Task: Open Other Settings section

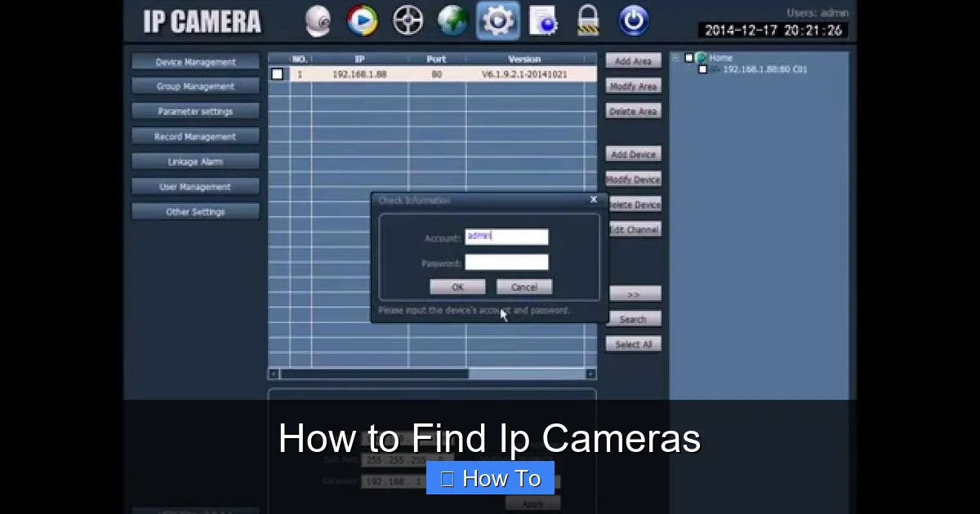Action: coord(195,212)
